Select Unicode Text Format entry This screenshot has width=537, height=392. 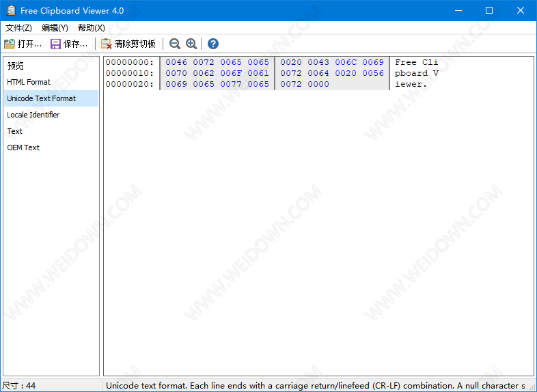pos(51,98)
